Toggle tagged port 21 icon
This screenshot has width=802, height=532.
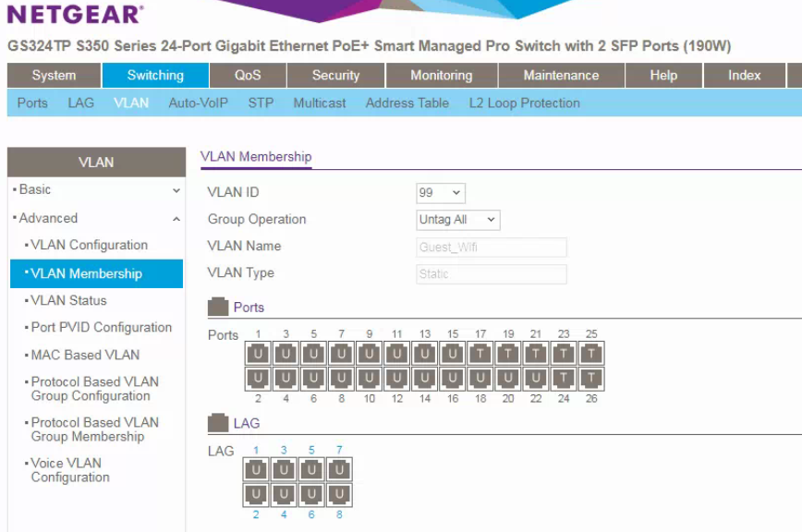[536, 353]
